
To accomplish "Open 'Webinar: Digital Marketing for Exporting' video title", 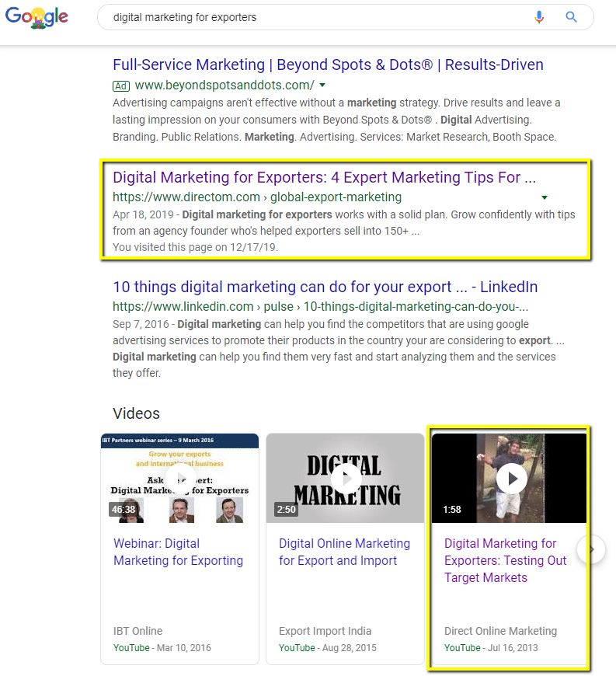I will [178, 552].
